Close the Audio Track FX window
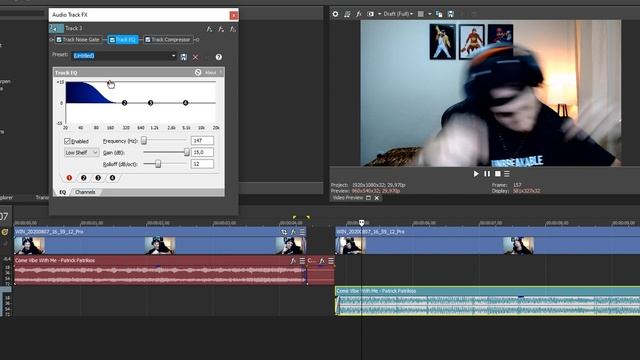The image size is (640, 360). point(233,16)
